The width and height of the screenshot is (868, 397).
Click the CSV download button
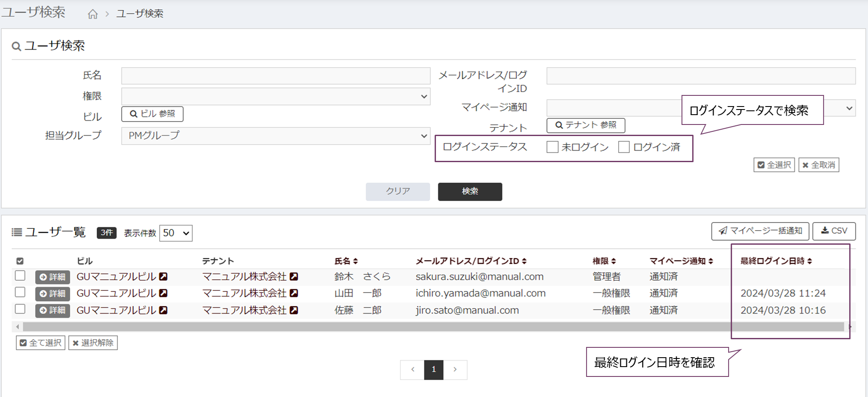834,231
